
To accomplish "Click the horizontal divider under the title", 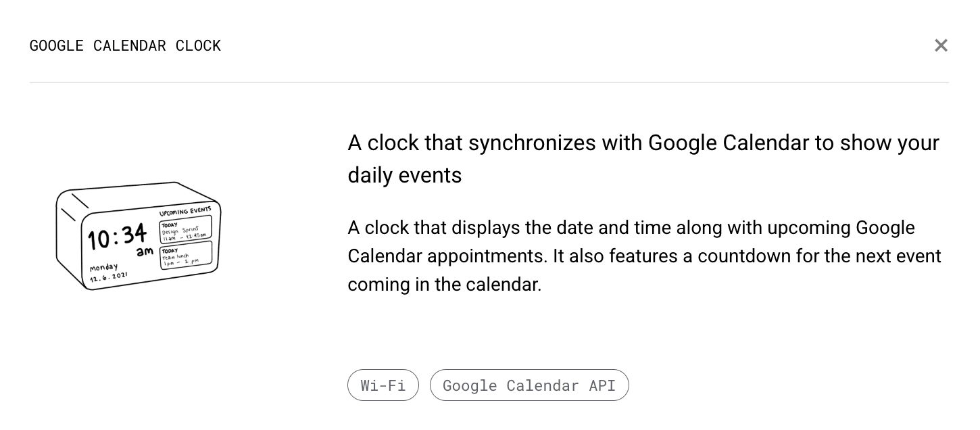I will pos(489,82).
